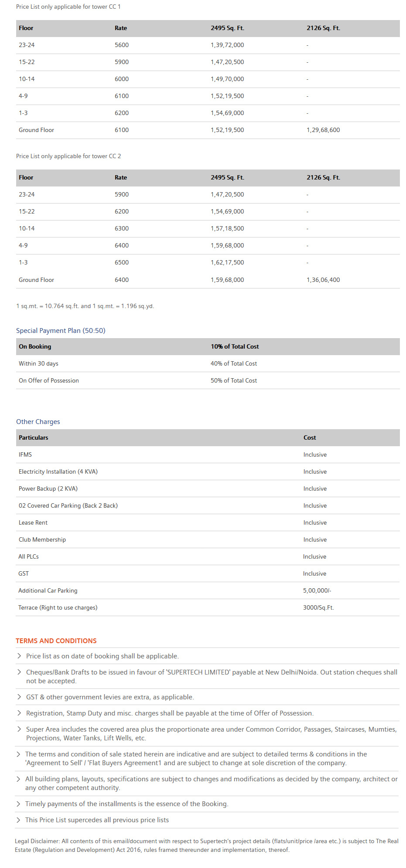The image size is (406, 868).
Task: Click chevron next to 'terms and condition of sale'
Action: (x=18, y=754)
